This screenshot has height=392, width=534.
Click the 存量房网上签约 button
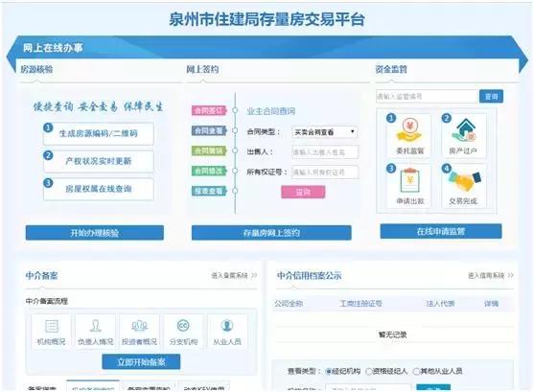pos(271,233)
